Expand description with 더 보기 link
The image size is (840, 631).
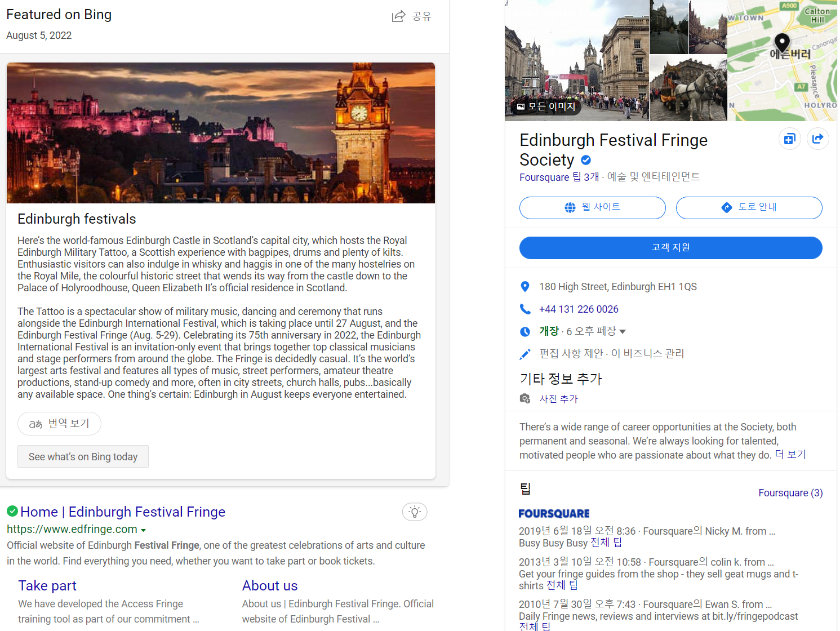coord(790,455)
